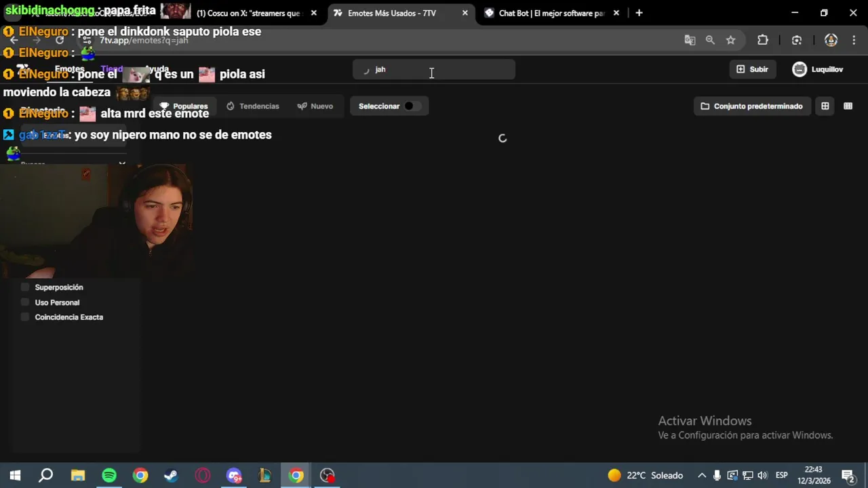Open Steam from taskbar
Screen dimensions: 868x488
(171, 475)
